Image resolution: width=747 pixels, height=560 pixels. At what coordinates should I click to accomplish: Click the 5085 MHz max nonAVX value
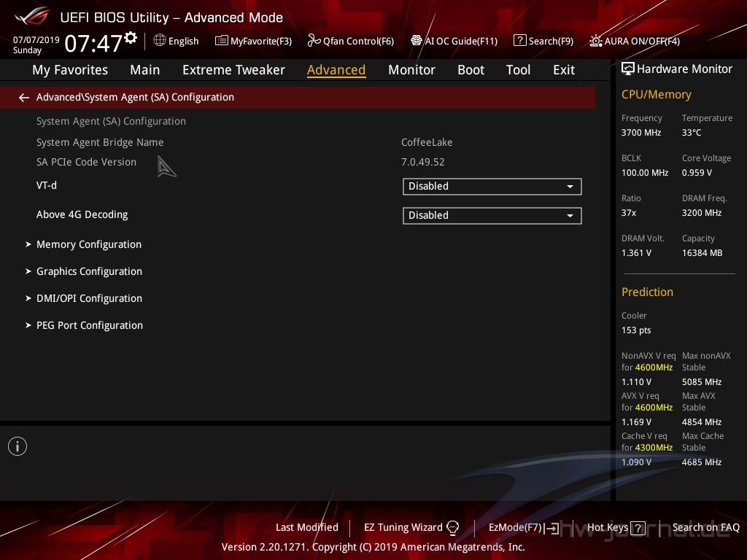coord(701,382)
